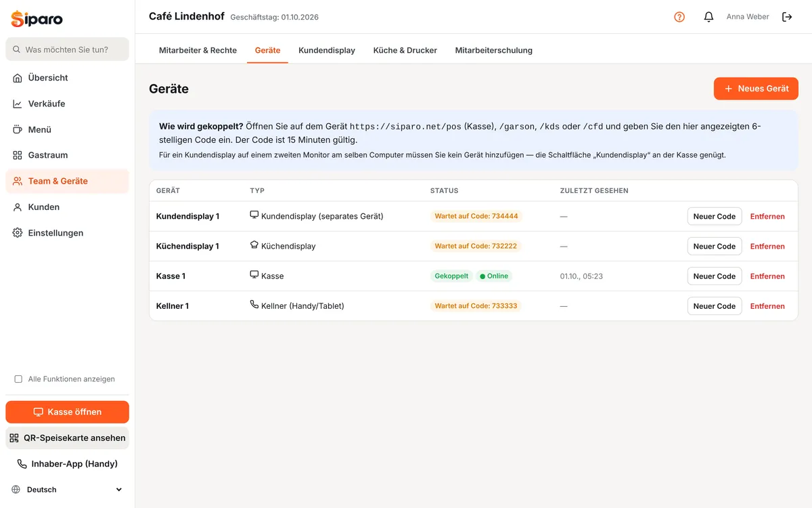
Task: Open the Mitarbeiterschulung tab
Action: pos(494,50)
